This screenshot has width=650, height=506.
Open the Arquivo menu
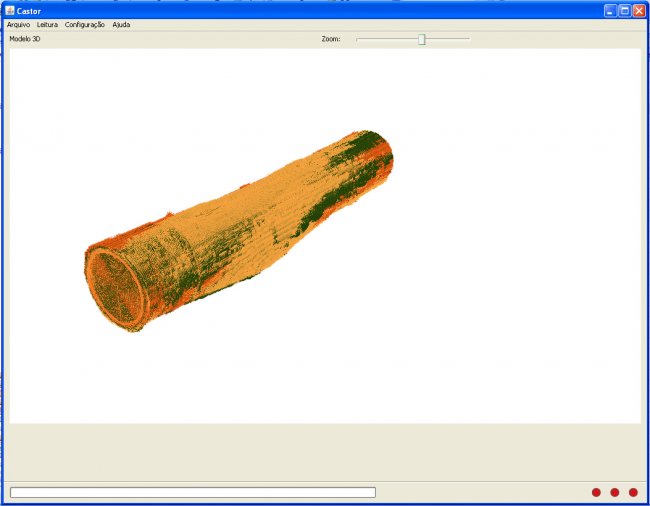[19, 24]
